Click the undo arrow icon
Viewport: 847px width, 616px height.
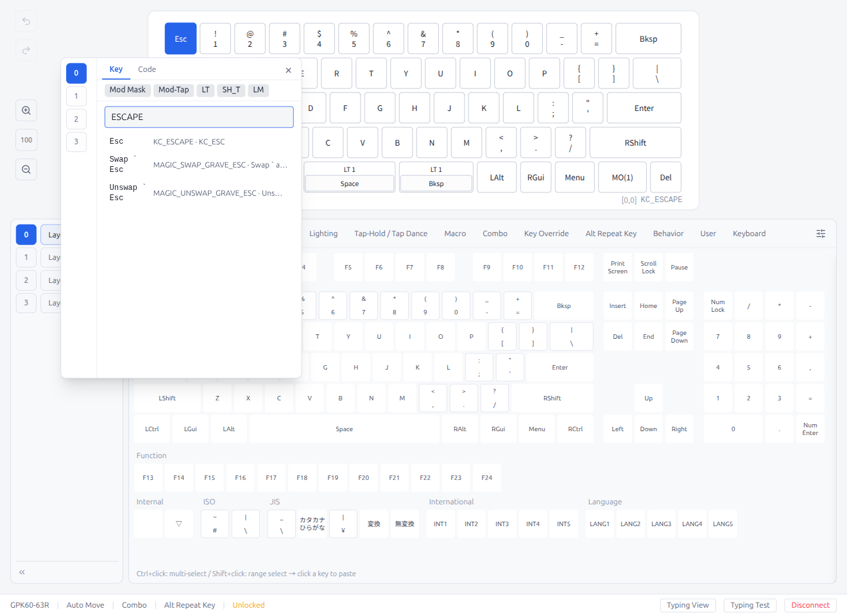pyautogui.click(x=26, y=21)
